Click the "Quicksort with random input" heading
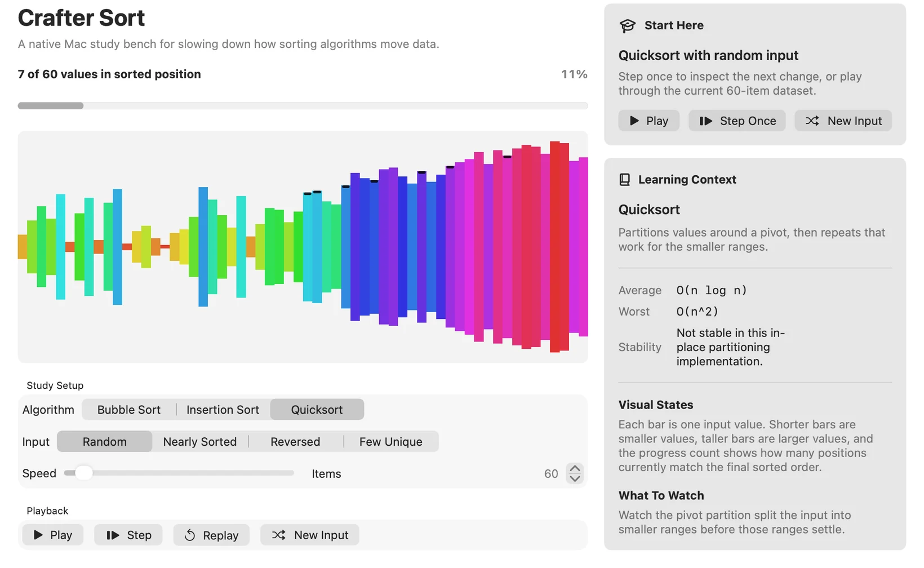 (x=708, y=55)
